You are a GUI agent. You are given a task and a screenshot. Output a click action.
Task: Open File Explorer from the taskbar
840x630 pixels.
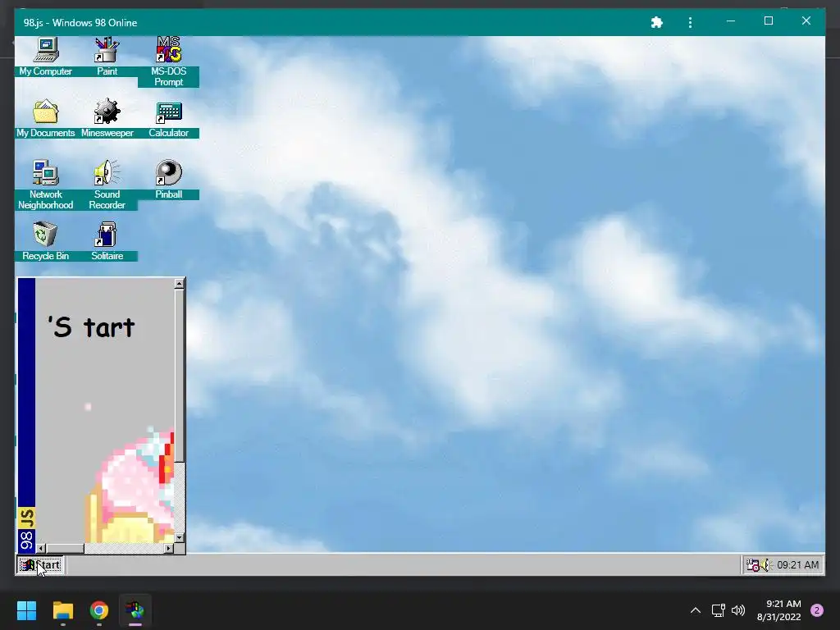(62, 610)
